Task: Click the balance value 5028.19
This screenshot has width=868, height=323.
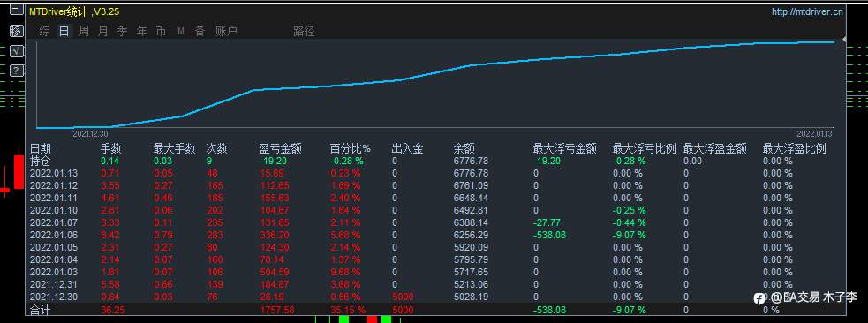Action: pos(471,297)
